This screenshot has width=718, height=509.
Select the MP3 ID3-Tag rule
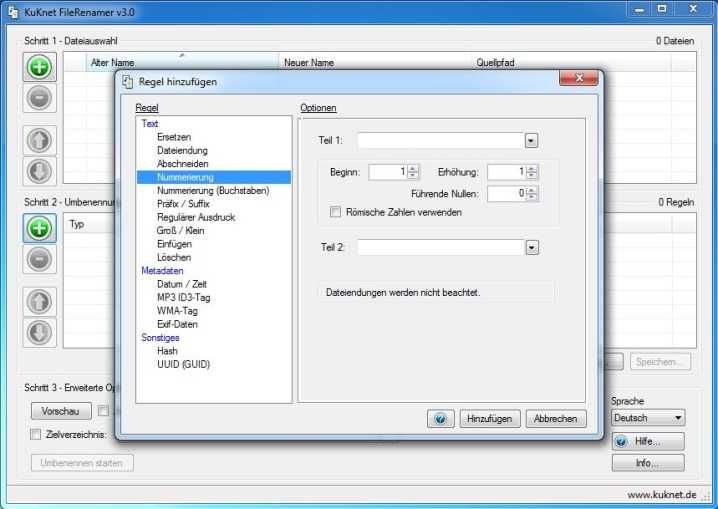click(x=183, y=297)
